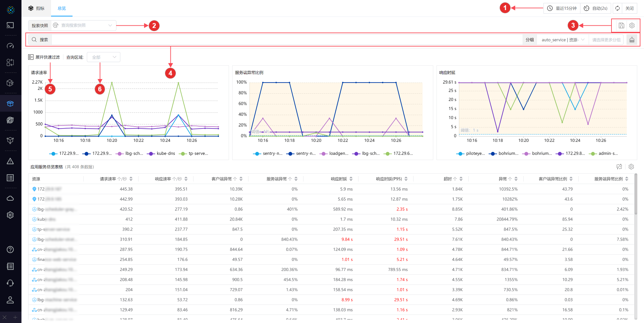Click the cloud icon in left sidebar
The width and height of the screenshot is (644, 323).
coord(10,198)
